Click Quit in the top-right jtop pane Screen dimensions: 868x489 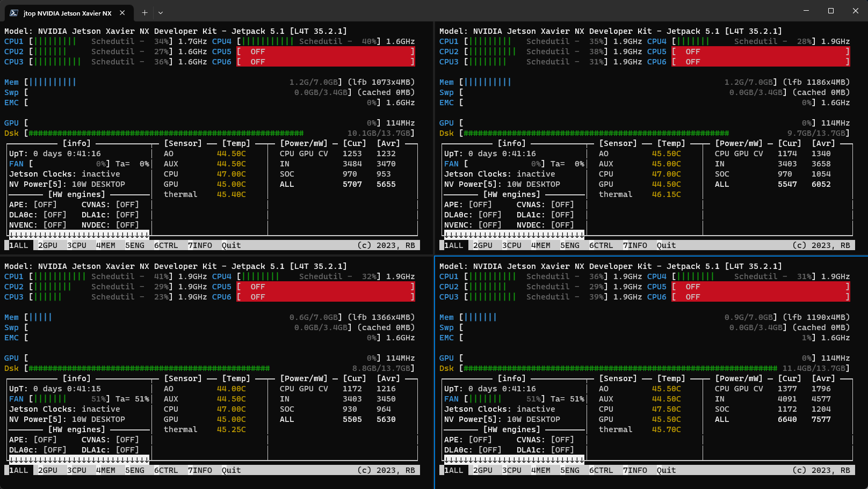click(667, 245)
